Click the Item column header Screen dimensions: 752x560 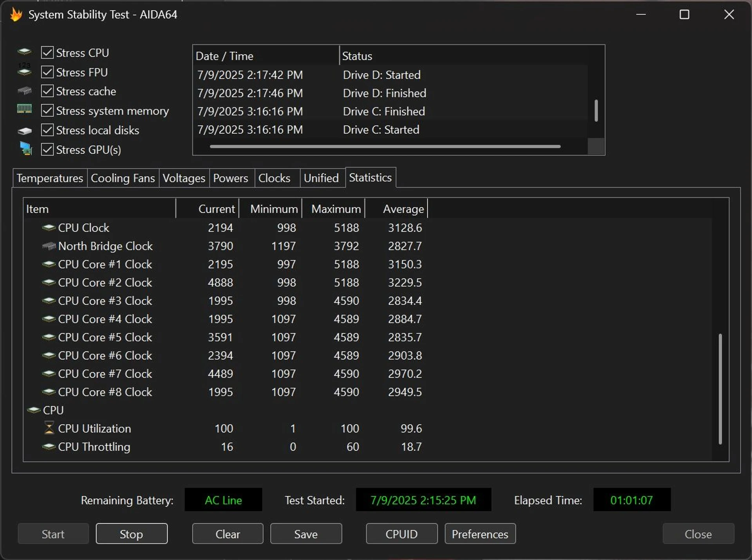pos(99,209)
